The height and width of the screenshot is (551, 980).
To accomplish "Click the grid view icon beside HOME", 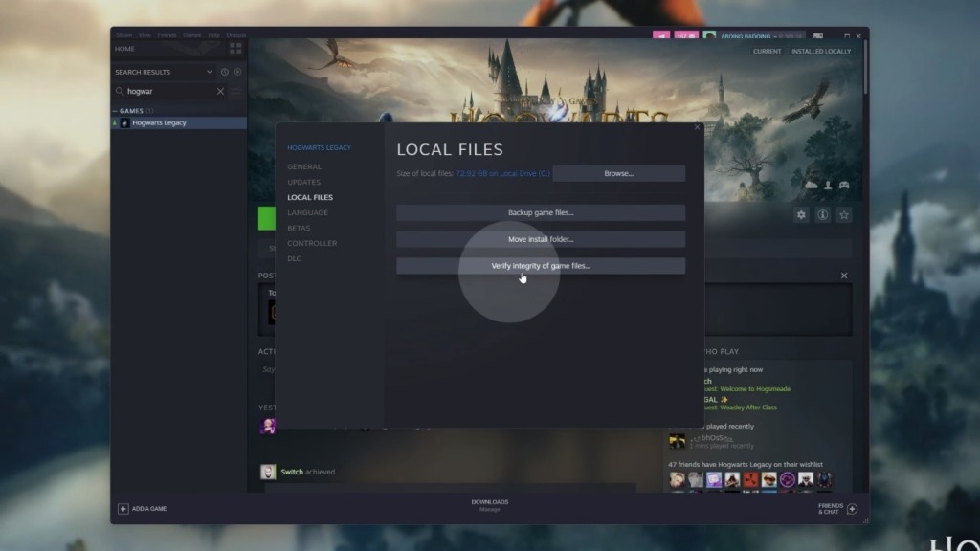I will 235,48.
